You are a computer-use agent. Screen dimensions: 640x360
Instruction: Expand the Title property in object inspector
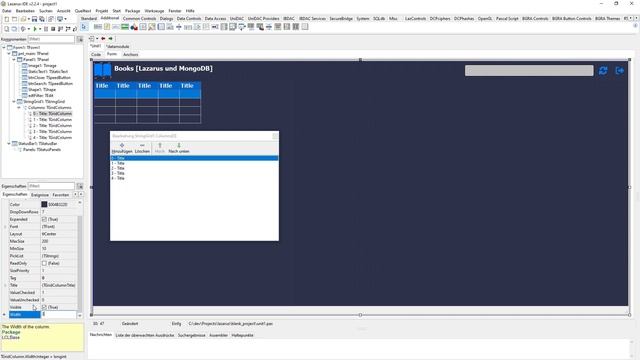(x=5, y=285)
